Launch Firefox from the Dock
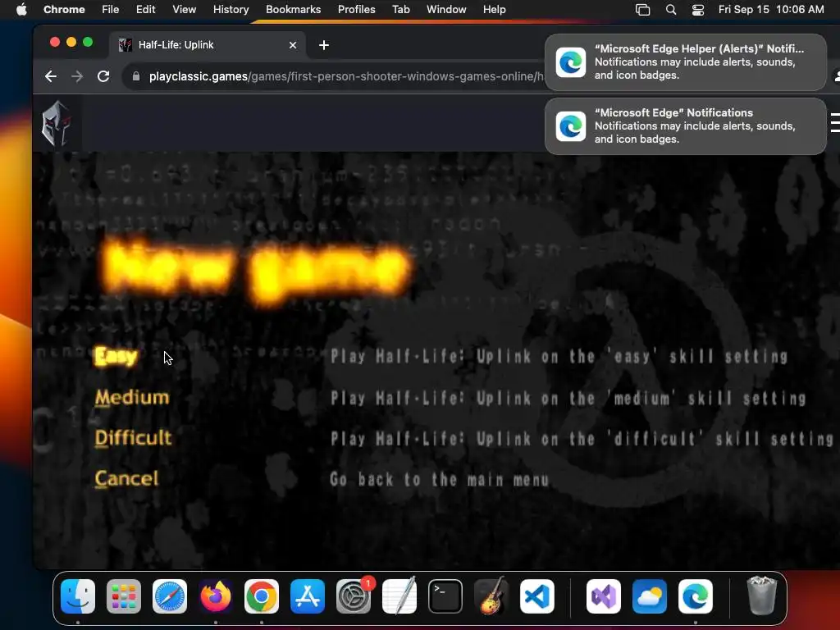The height and width of the screenshot is (630, 840). (216, 596)
